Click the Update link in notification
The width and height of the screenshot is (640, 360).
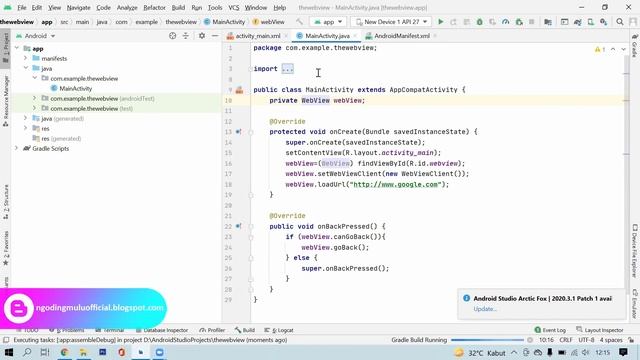[484, 309]
